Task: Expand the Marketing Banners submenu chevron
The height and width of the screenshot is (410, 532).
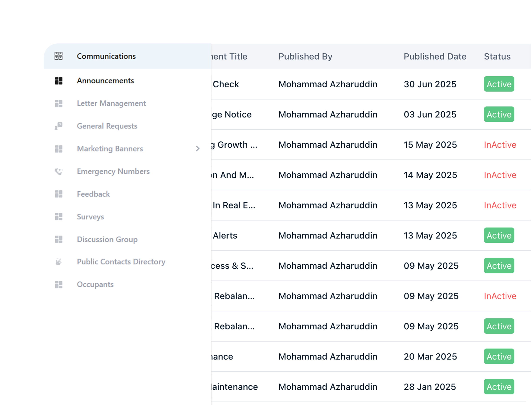Action: click(198, 149)
